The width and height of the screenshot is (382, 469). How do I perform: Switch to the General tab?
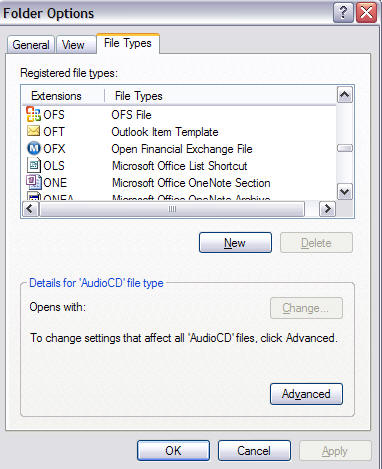click(31, 45)
